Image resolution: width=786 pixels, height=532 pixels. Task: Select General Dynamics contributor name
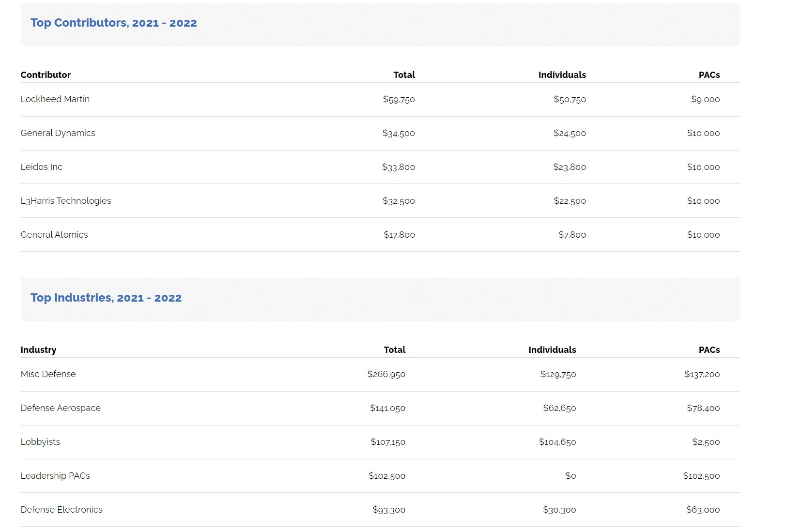coord(58,133)
